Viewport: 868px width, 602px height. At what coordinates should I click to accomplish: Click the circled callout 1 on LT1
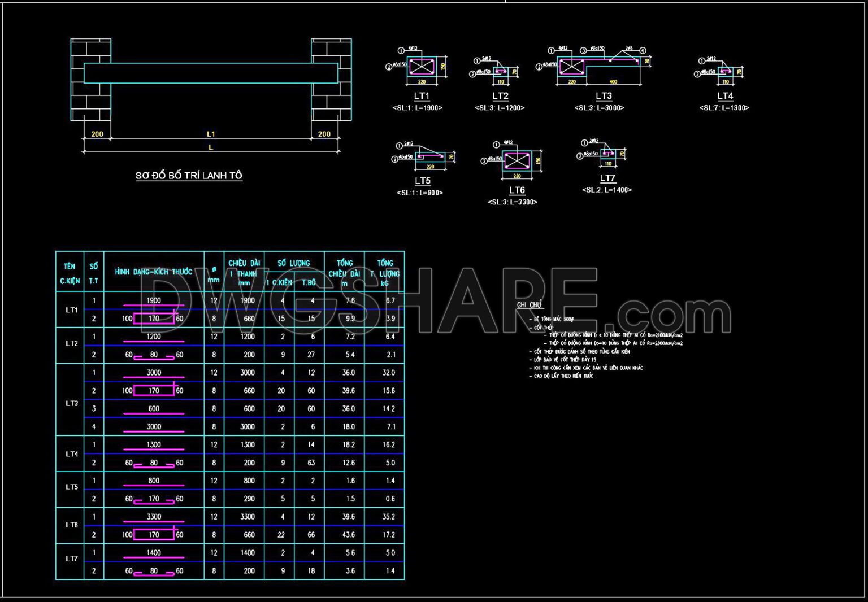pyautogui.click(x=401, y=50)
